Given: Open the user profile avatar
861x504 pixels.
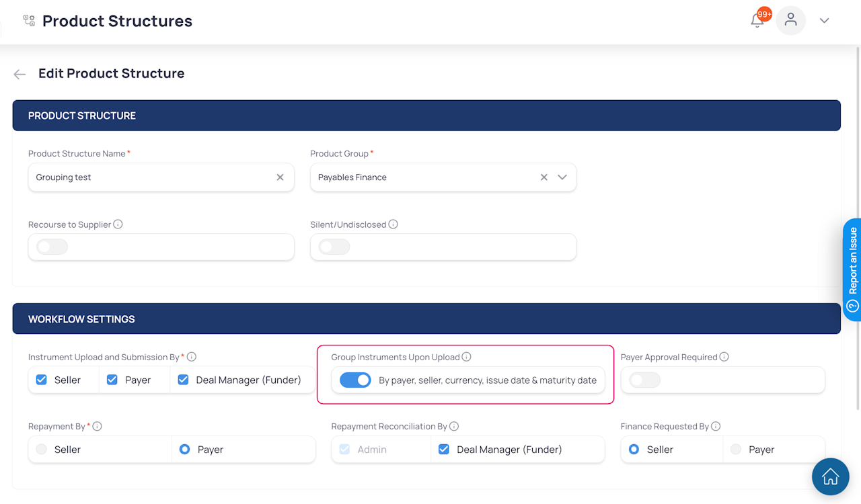Looking at the screenshot, I should [790, 20].
